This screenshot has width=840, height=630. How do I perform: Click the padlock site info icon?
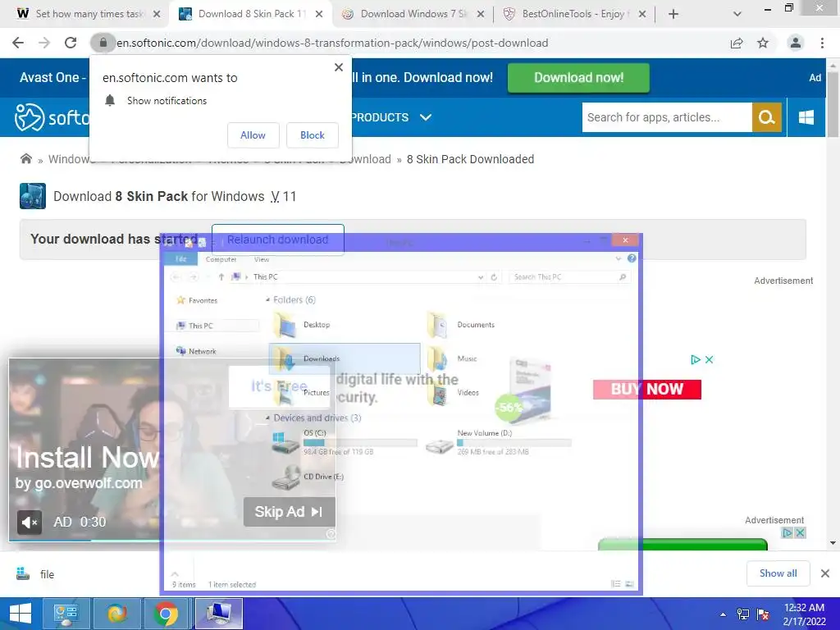103,43
